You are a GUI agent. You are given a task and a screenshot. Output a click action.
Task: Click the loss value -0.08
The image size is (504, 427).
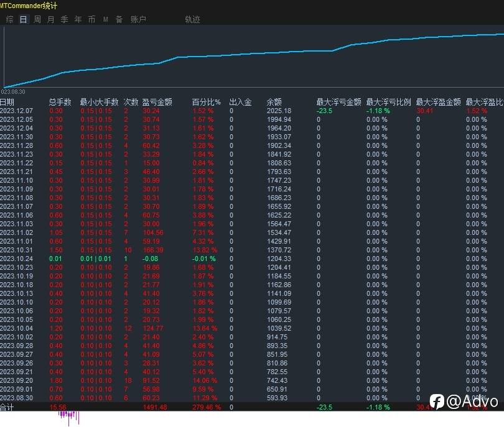(151, 259)
